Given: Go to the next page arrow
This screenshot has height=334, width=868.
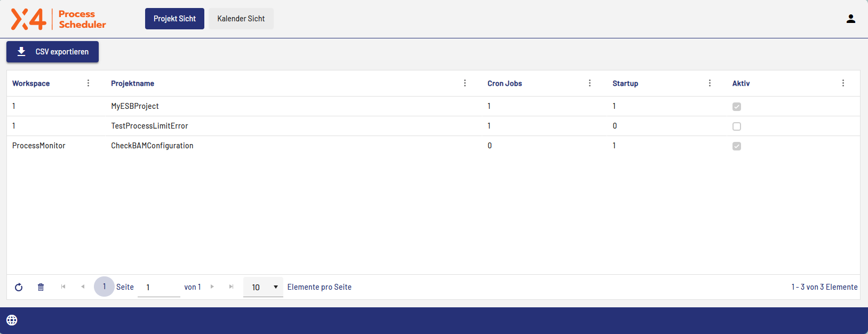Looking at the screenshot, I should click(x=212, y=287).
